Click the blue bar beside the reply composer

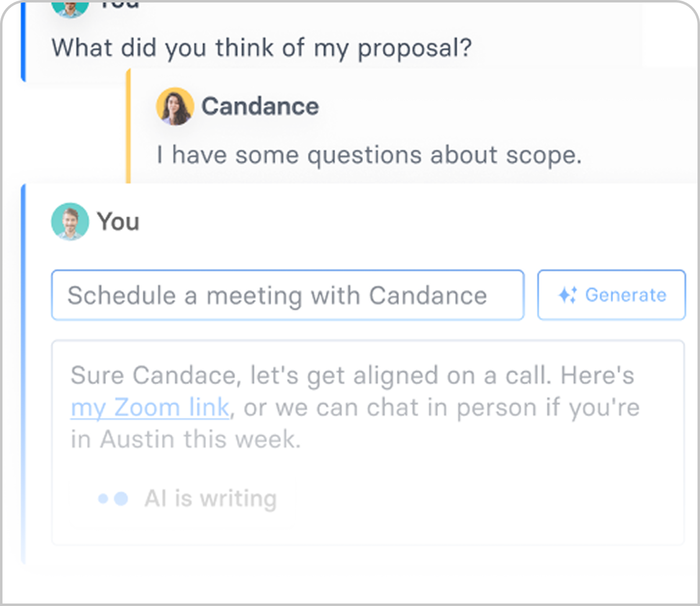[x=23, y=373]
